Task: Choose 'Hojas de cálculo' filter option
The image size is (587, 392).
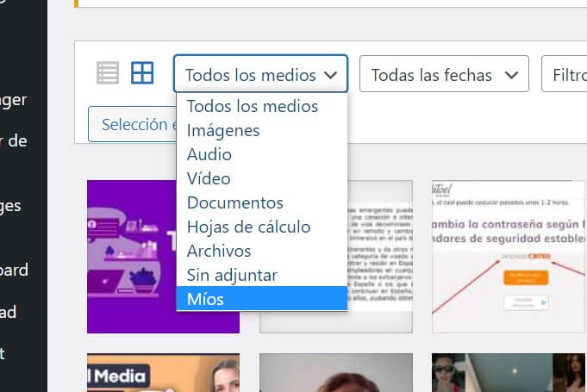Action: [x=262, y=227]
